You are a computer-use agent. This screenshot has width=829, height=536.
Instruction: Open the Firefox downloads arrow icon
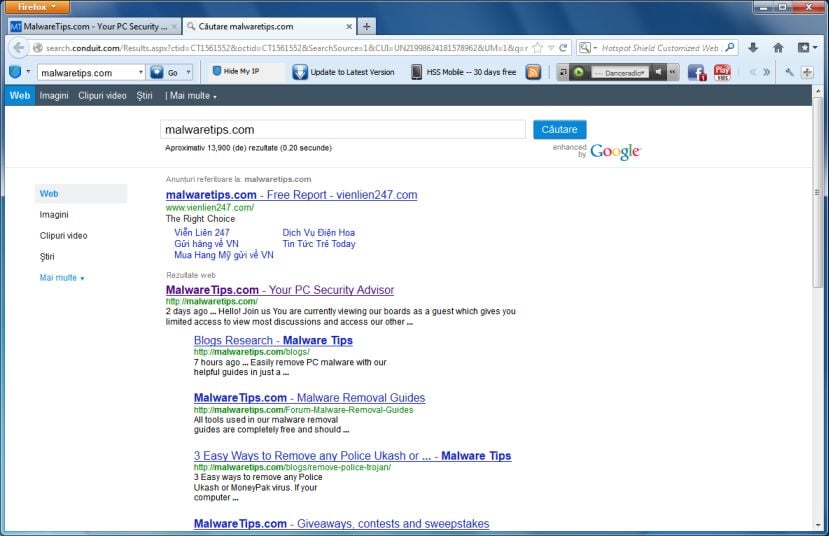[x=753, y=48]
